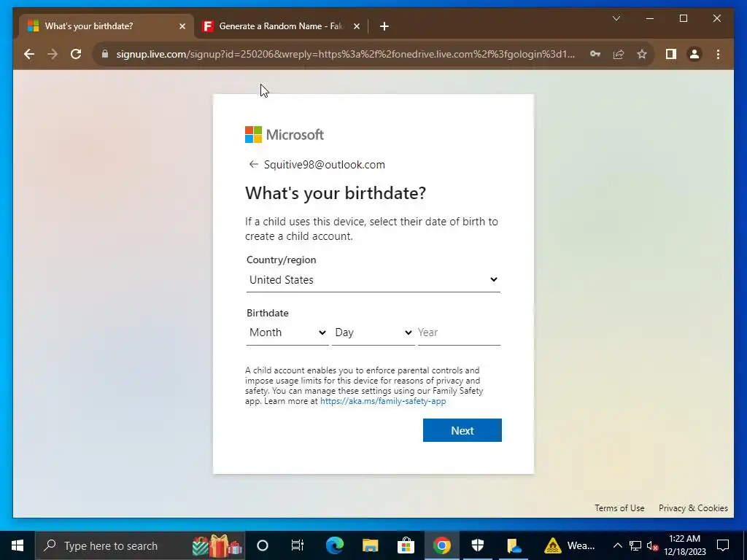This screenshot has width=747, height=560.
Task: Share this page using the share icon
Action: (619, 54)
